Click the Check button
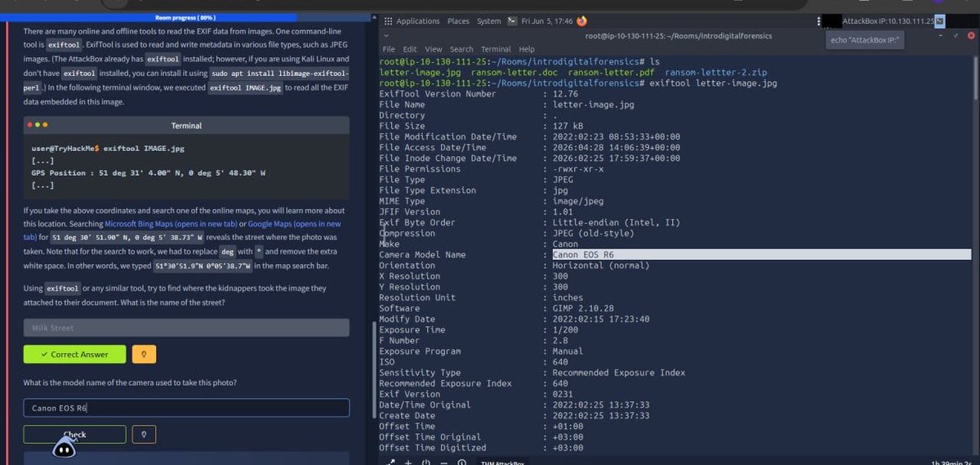Image resolution: width=980 pixels, height=465 pixels. click(x=74, y=434)
